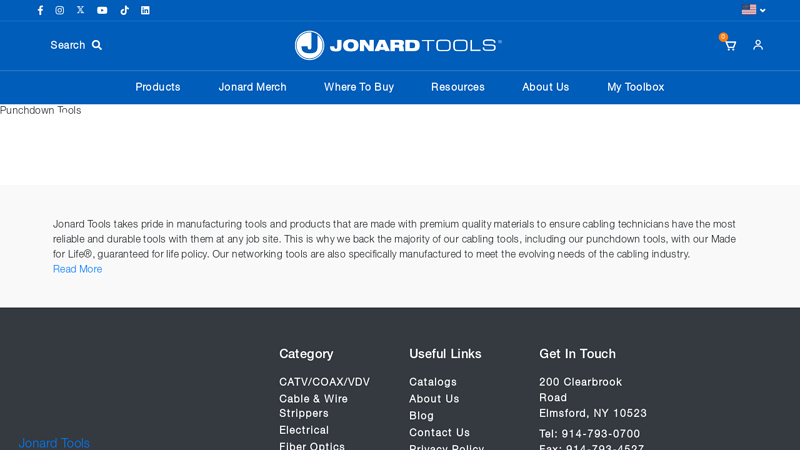Click the Punchdown Tools heading text
The image size is (800, 450).
[x=40, y=110]
